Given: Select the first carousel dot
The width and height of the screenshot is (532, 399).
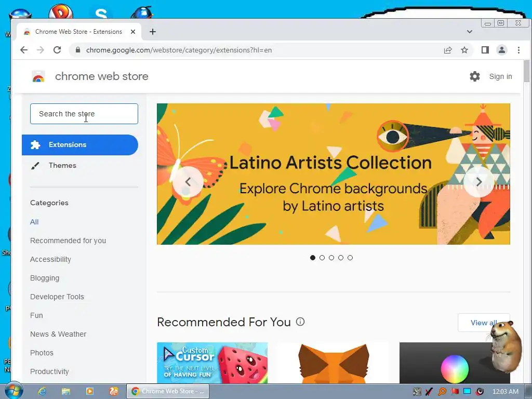Looking at the screenshot, I should [313, 258].
